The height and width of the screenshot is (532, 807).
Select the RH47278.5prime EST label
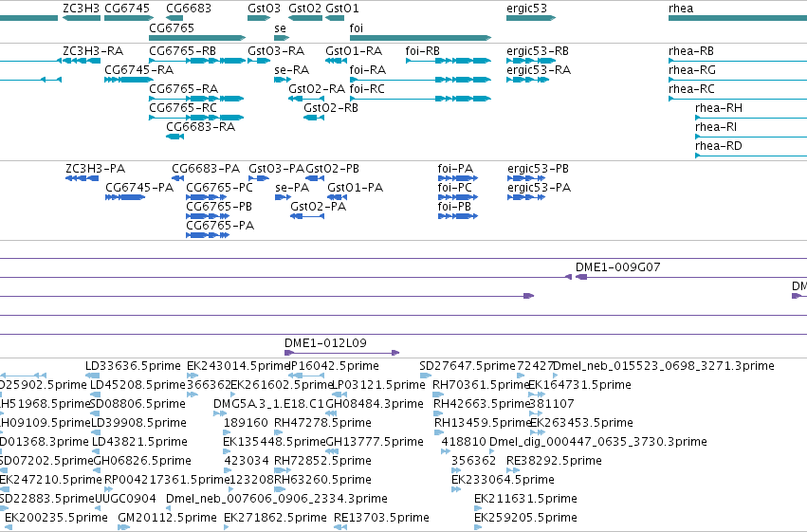(x=322, y=423)
